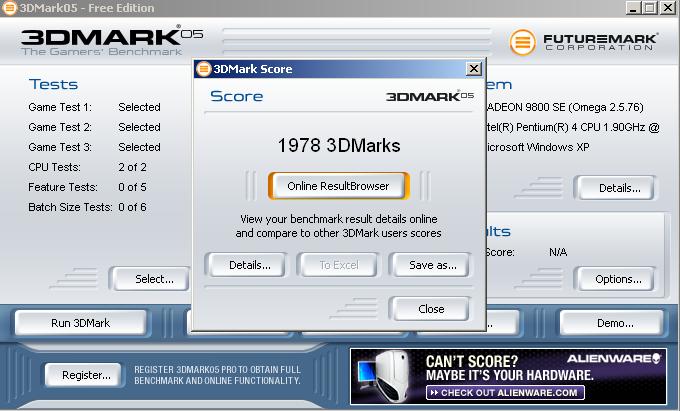The height and width of the screenshot is (411, 680).
Task: Click the Futuremark orange logo icon
Action: point(523,42)
